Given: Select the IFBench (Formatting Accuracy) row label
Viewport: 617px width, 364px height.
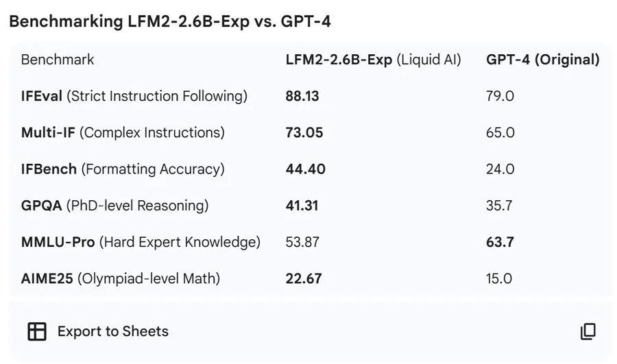Looking at the screenshot, I should (123, 169).
